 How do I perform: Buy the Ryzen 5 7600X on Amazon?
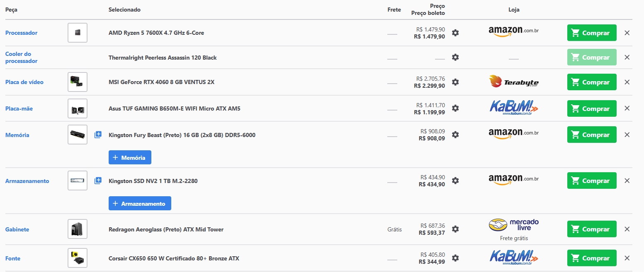pyautogui.click(x=592, y=33)
